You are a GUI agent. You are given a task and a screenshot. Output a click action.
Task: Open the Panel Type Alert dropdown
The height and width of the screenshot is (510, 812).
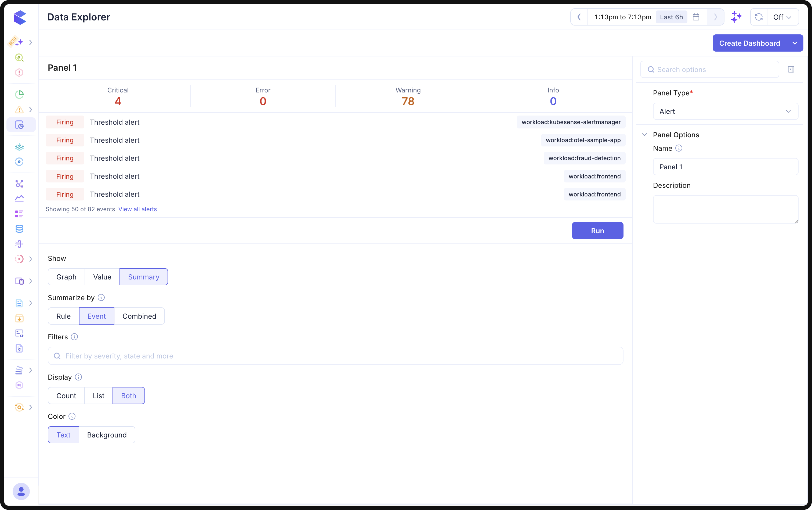[725, 111]
